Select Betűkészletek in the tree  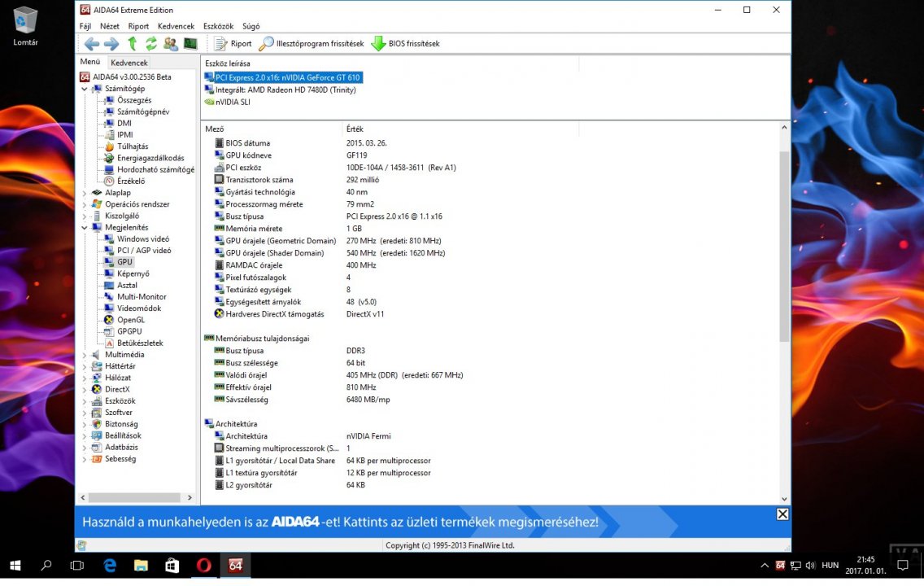[x=140, y=343]
